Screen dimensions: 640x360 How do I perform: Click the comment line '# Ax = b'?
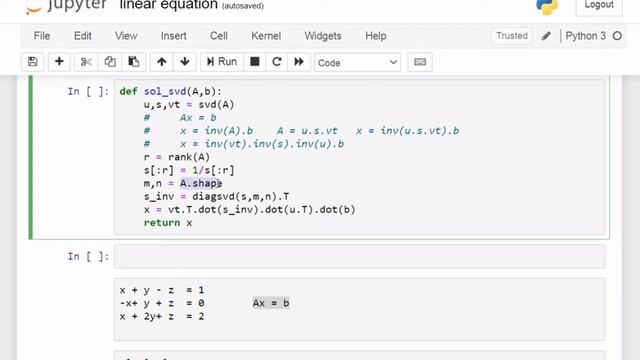click(180, 118)
